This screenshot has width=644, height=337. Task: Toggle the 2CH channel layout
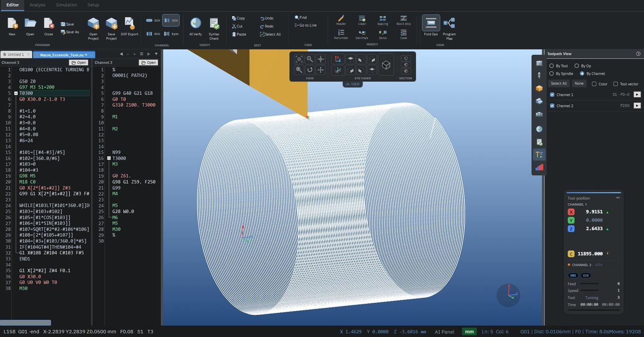[x=171, y=20]
